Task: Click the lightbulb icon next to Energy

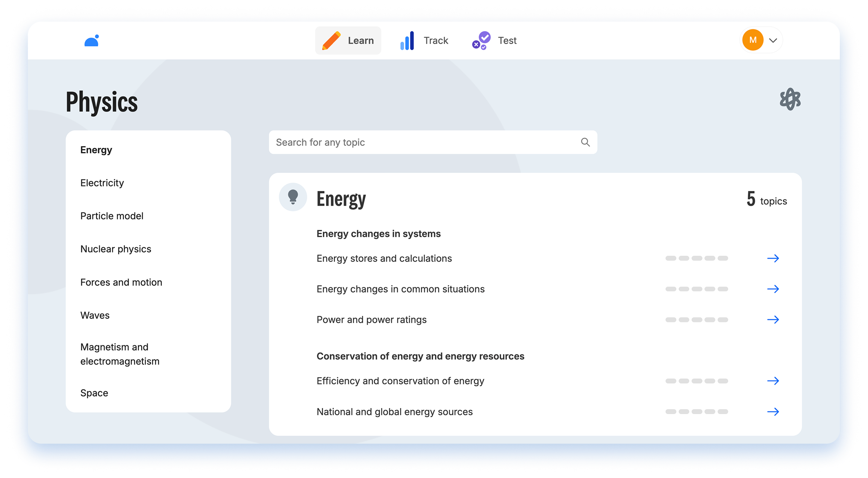Action: point(293,197)
